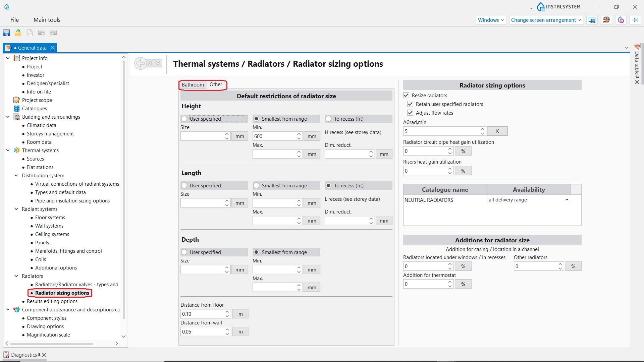Open the File menu
644x362 pixels.
pyautogui.click(x=14, y=20)
